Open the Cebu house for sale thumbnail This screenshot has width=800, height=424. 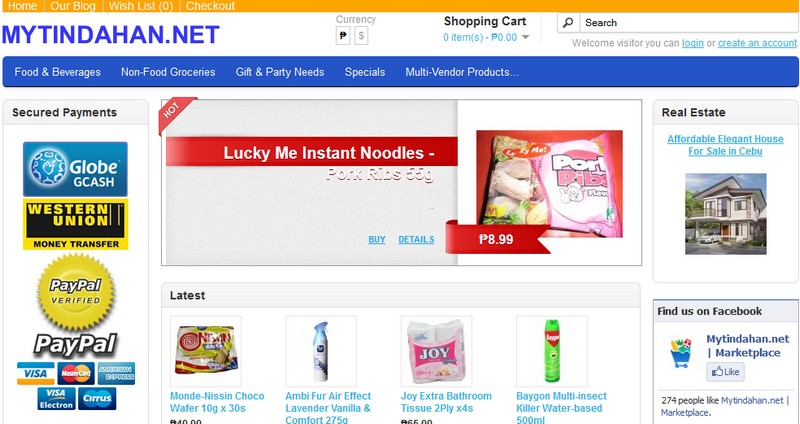pyautogui.click(x=726, y=214)
